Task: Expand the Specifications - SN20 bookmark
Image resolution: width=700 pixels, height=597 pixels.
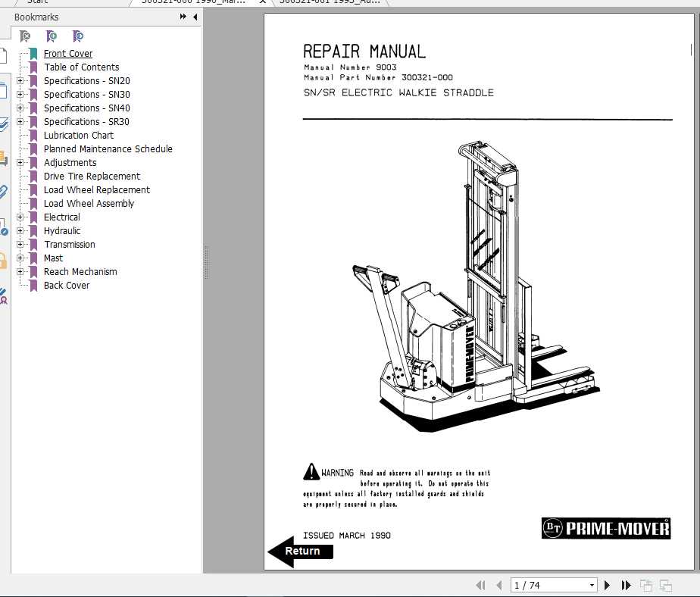Action: click(20, 80)
